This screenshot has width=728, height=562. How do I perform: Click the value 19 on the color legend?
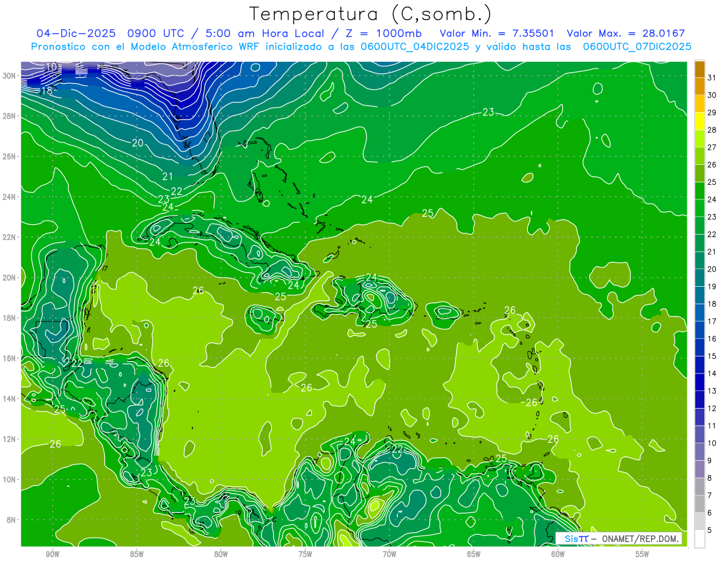[712, 286]
